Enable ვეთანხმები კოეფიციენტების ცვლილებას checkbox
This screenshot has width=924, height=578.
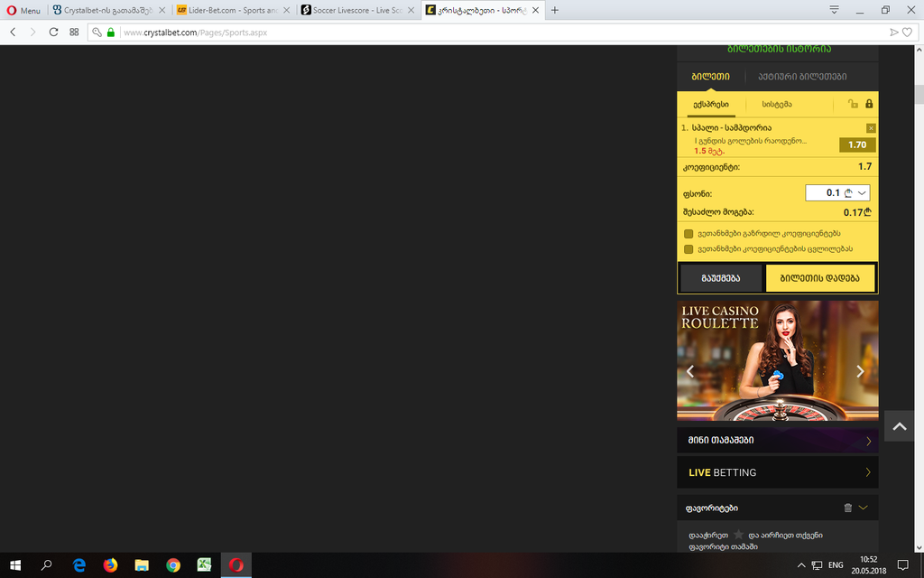coord(688,249)
